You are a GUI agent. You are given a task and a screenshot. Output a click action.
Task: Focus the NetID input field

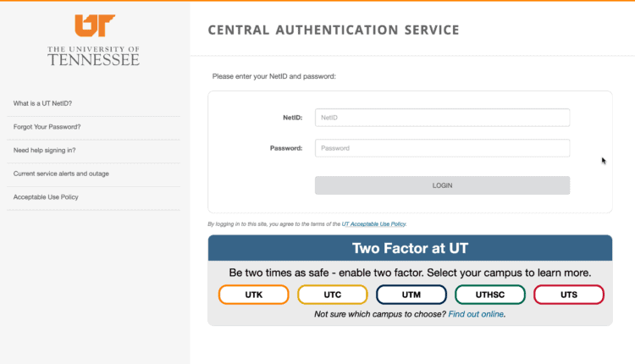pos(442,118)
